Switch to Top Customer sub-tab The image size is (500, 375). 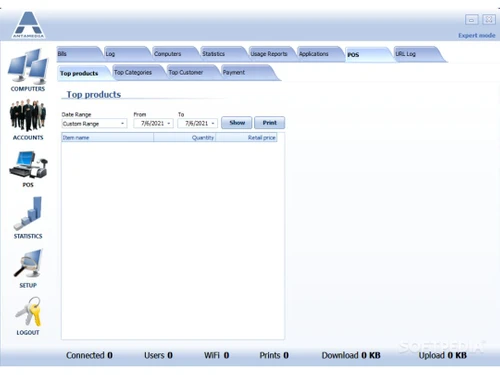192,72
